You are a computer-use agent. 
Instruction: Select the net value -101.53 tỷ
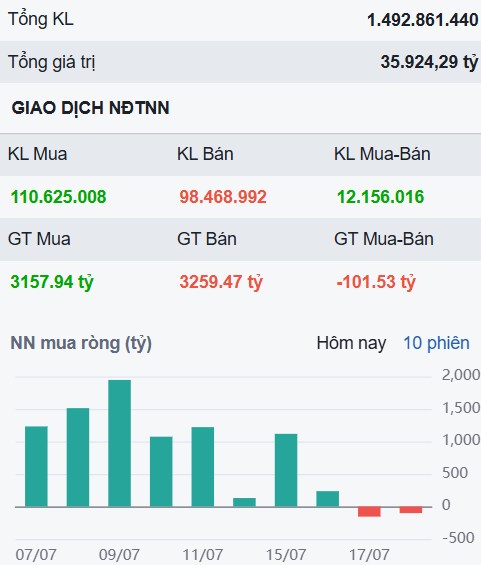click(376, 282)
